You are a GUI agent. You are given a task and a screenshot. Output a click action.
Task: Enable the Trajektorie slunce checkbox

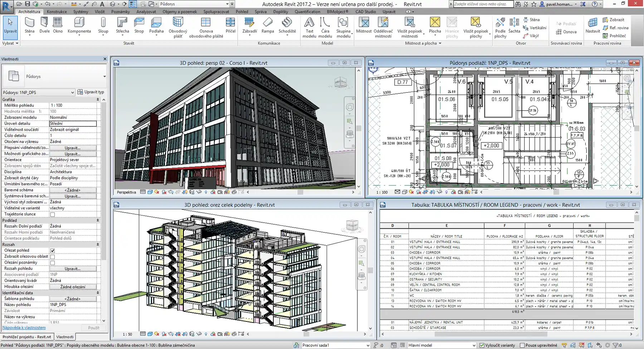pos(52,214)
